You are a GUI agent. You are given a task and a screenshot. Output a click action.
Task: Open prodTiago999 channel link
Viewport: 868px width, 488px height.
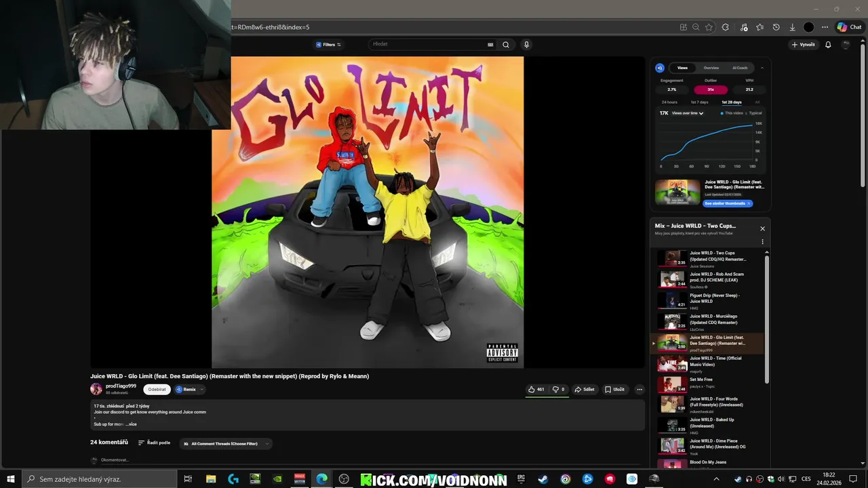121,386
